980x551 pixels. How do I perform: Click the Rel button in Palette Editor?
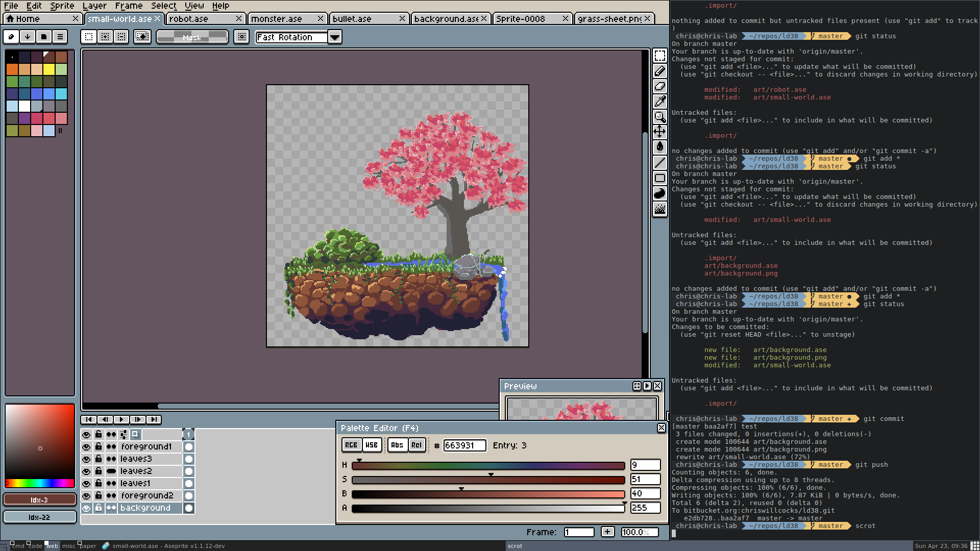416,445
